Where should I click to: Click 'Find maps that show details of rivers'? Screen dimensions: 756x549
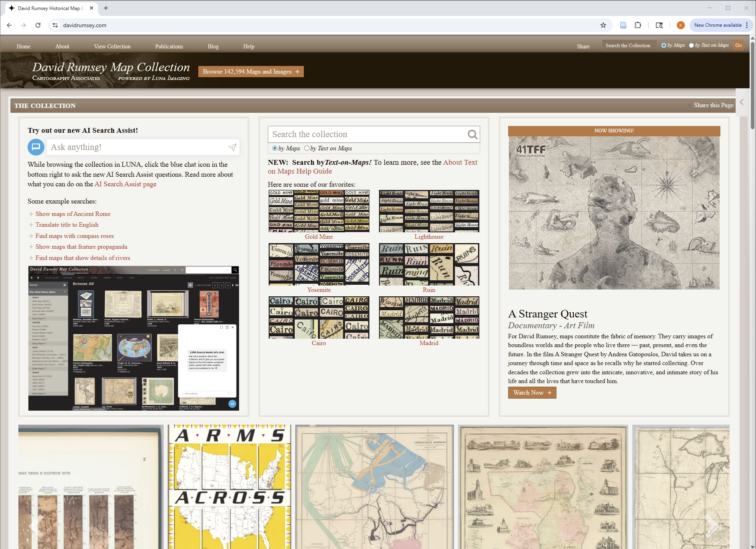[x=83, y=258]
